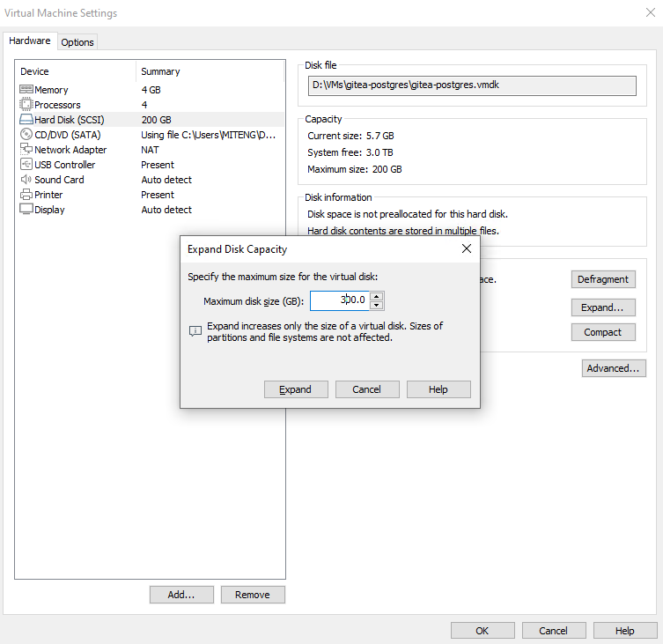Open Help in Expand Disk Capacity dialog
Screen dimensions: 663x644
point(438,389)
